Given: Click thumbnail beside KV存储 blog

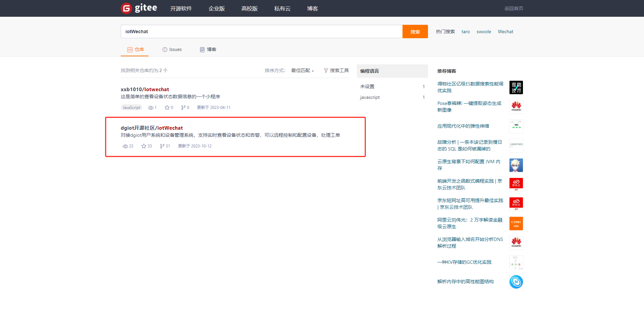Looking at the screenshot, I should coord(516,262).
